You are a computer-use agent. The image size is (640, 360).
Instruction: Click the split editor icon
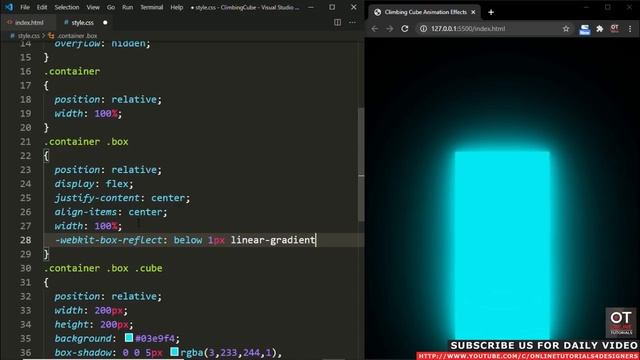(337, 22)
